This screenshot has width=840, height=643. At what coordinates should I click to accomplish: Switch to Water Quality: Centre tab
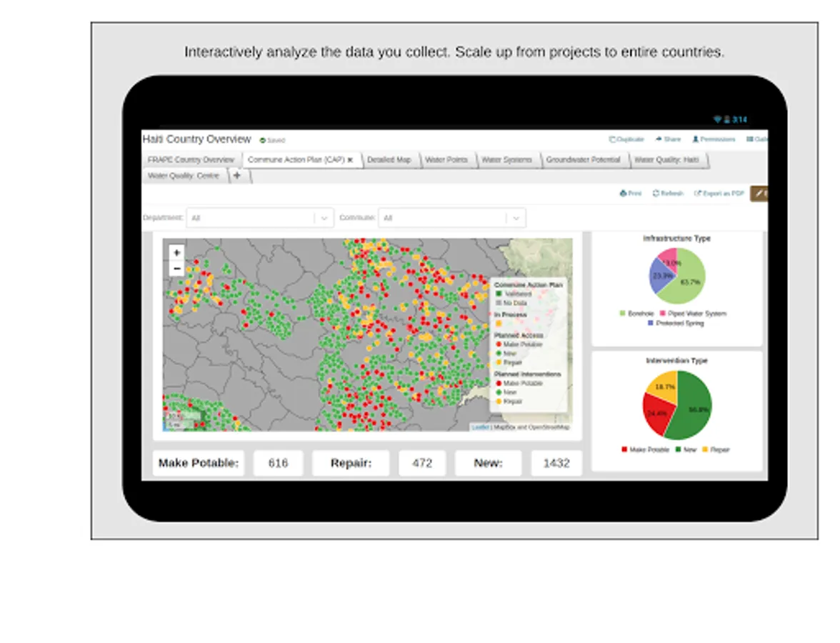tap(183, 175)
